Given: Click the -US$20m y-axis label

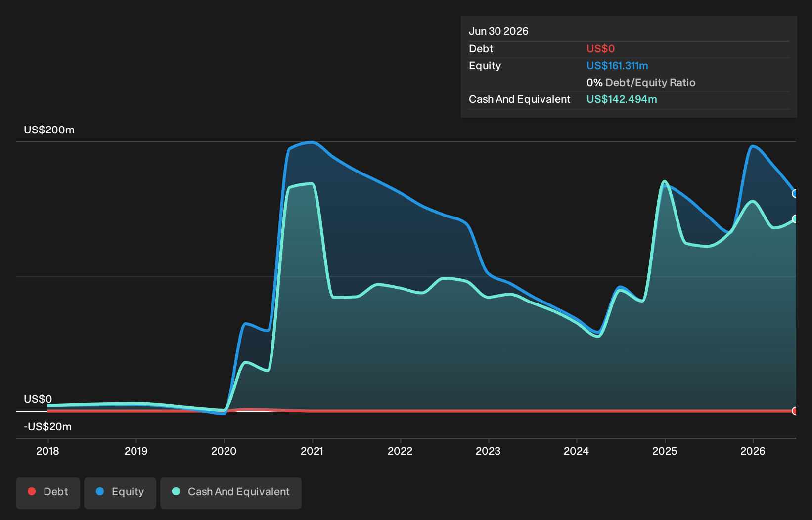Looking at the screenshot, I should click(x=48, y=427).
